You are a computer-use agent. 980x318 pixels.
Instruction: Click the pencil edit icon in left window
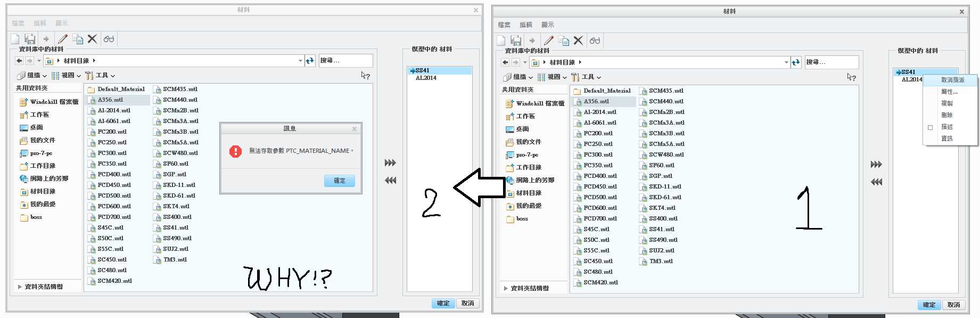63,39
